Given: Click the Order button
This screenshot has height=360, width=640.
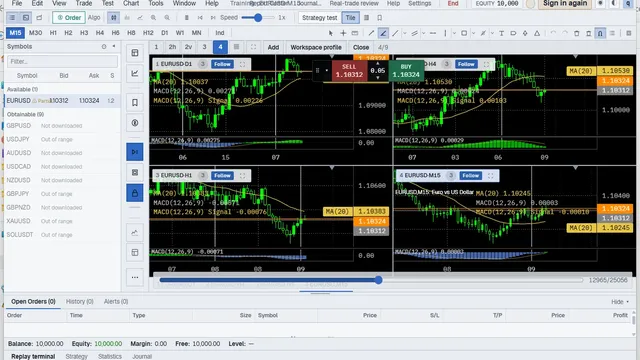Looking at the screenshot, I should [x=69, y=18].
